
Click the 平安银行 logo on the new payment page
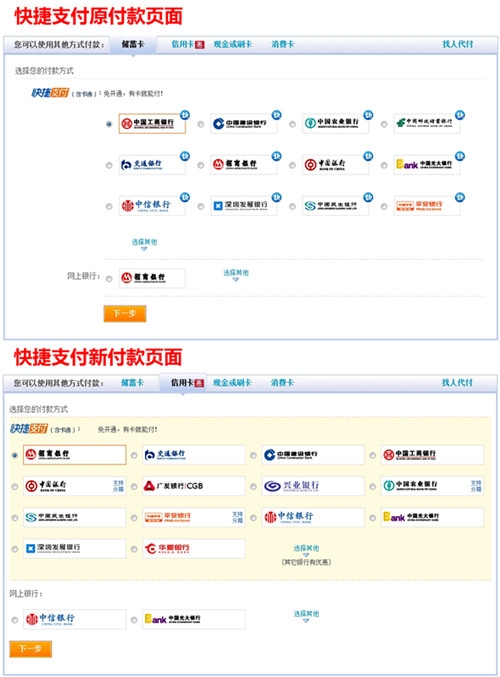(193, 517)
